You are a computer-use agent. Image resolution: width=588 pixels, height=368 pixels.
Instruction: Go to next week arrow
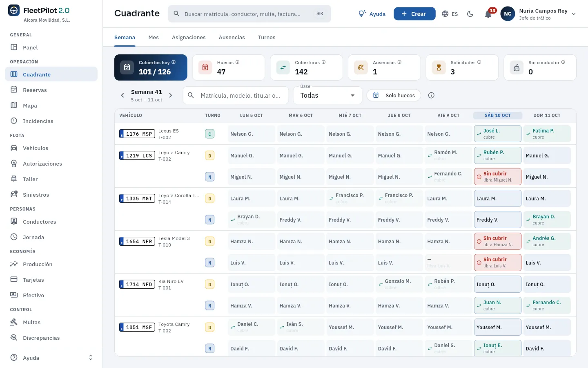coord(171,95)
